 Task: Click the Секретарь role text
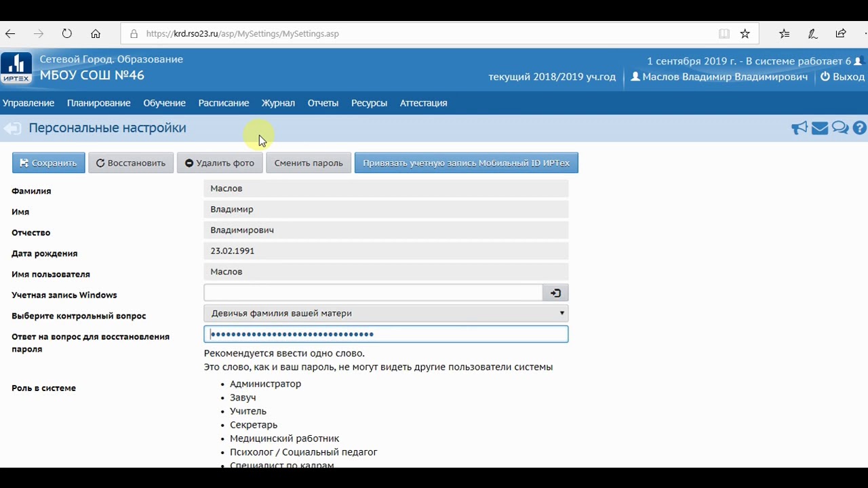254,425
